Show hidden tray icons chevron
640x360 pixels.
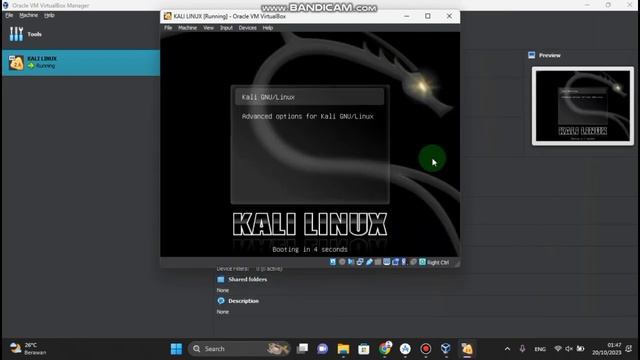pyautogui.click(x=507, y=349)
